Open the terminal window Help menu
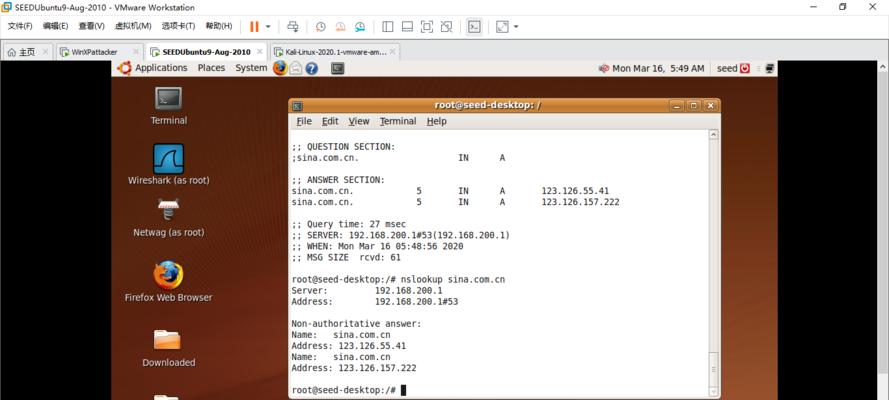Image resolution: width=889 pixels, height=400 pixels. pos(437,121)
